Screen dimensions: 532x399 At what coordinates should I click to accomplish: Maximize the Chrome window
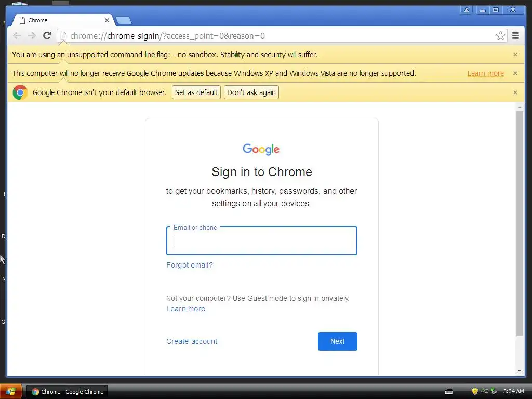496,10
